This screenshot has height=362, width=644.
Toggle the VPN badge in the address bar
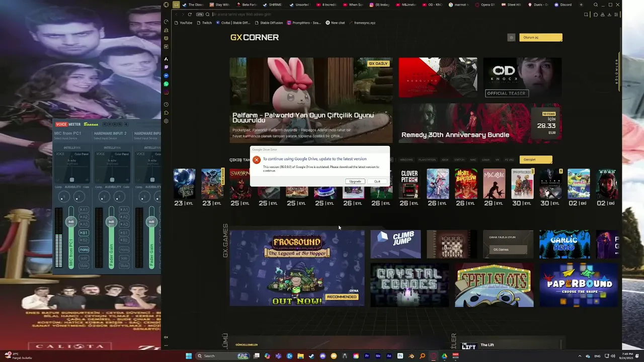click(x=200, y=14)
